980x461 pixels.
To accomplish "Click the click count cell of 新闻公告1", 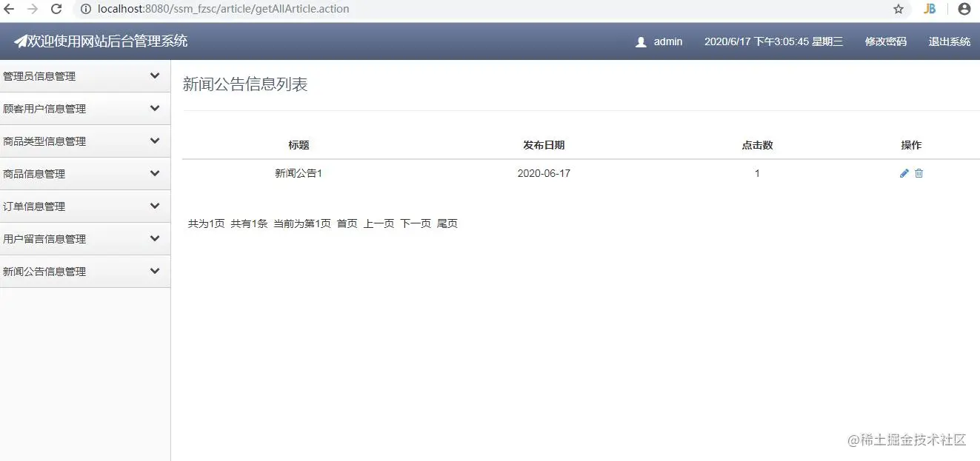I will point(757,173).
